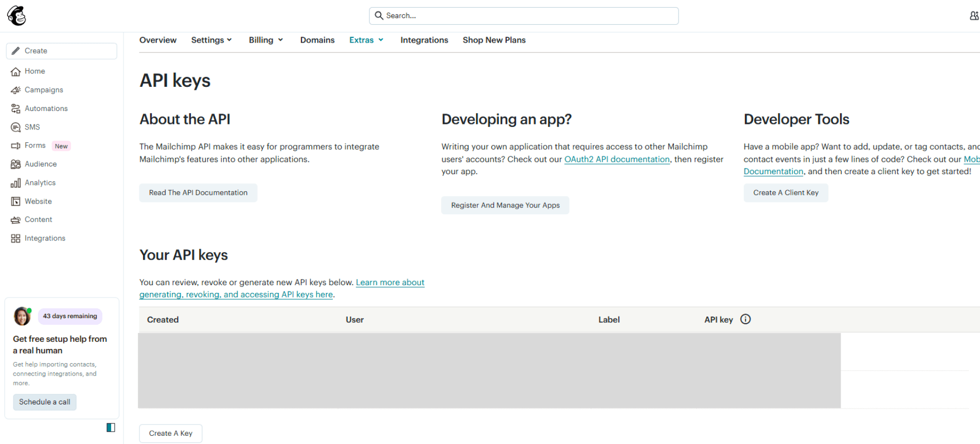Click the Label column header
This screenshot has width=980, height=444.
tap(609, 320)
